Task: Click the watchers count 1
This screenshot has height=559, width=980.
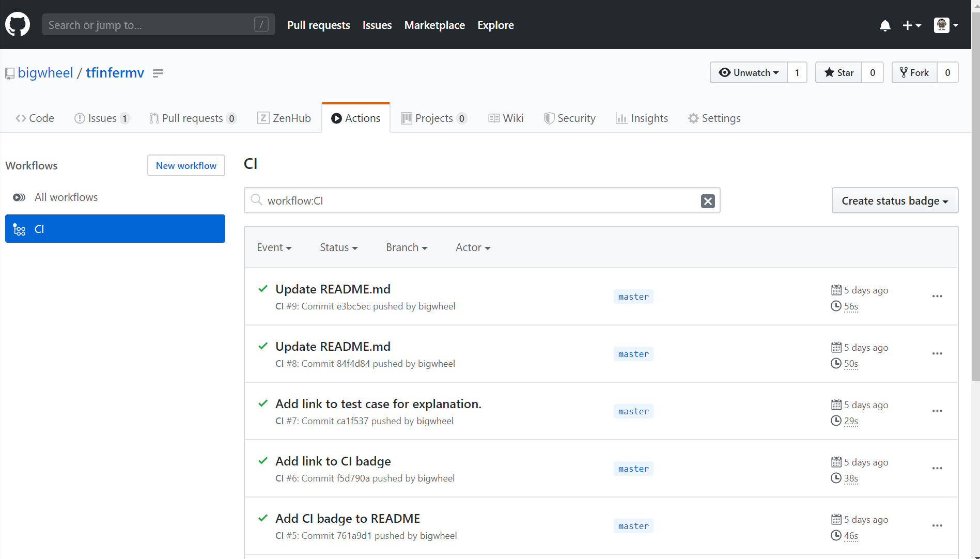Action: click(x=797, y=72)
